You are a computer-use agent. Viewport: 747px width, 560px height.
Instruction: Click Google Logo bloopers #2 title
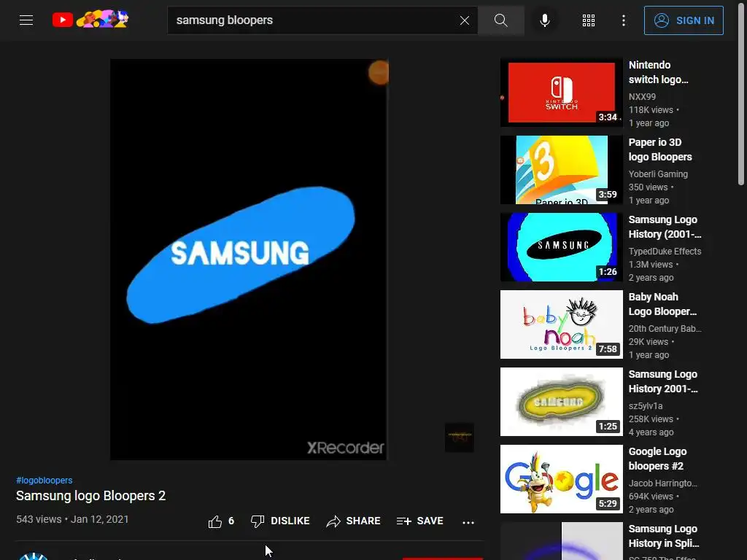click(x=657, y=459)
